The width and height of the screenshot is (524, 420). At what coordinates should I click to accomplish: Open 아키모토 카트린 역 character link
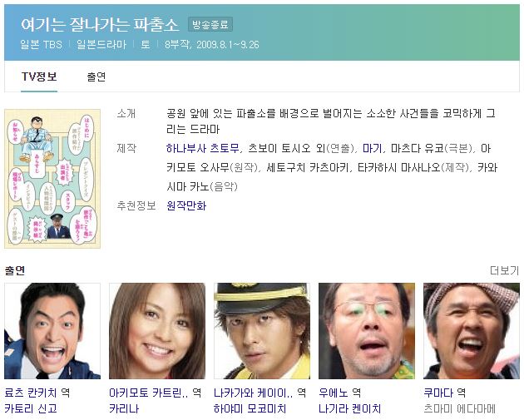(156, 393)
